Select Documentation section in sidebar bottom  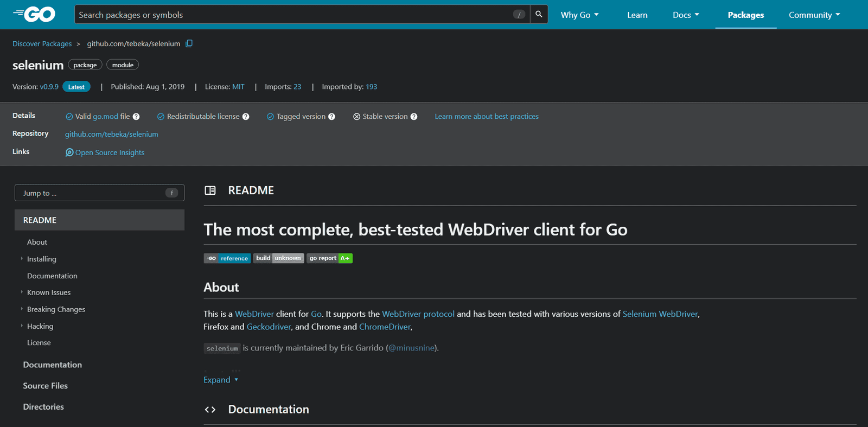(x=52, y=365)
